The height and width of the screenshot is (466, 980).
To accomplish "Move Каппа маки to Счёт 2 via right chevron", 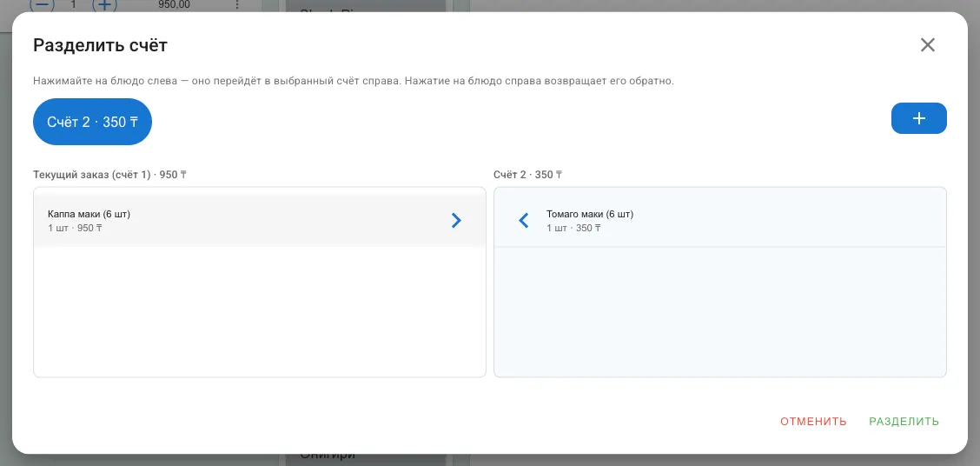I will click(456, 220).
